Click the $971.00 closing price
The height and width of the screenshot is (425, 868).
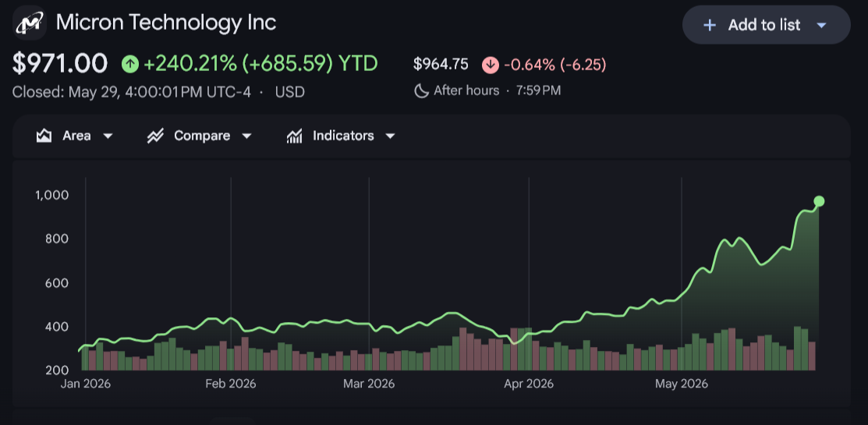tap(60, 64)
